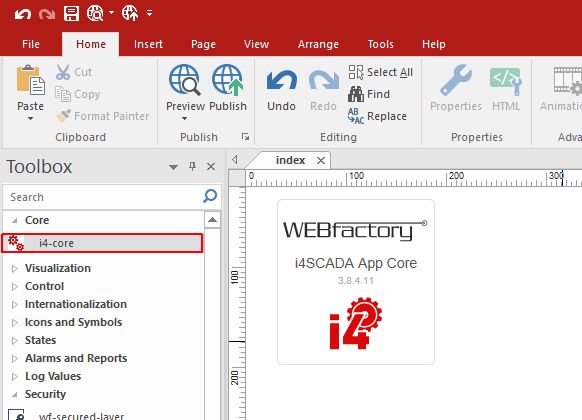Click the Replace icon in Editing group
This screenshot has height=420, width=582.
[x=356, y=116]
